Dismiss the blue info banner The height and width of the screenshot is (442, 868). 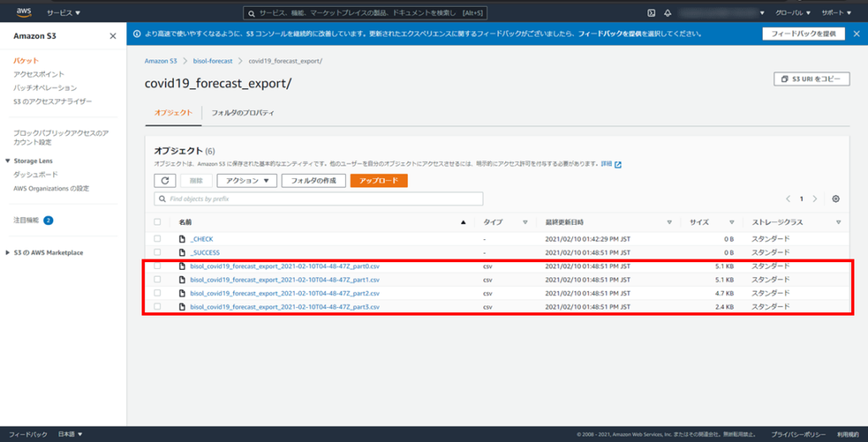857,34
